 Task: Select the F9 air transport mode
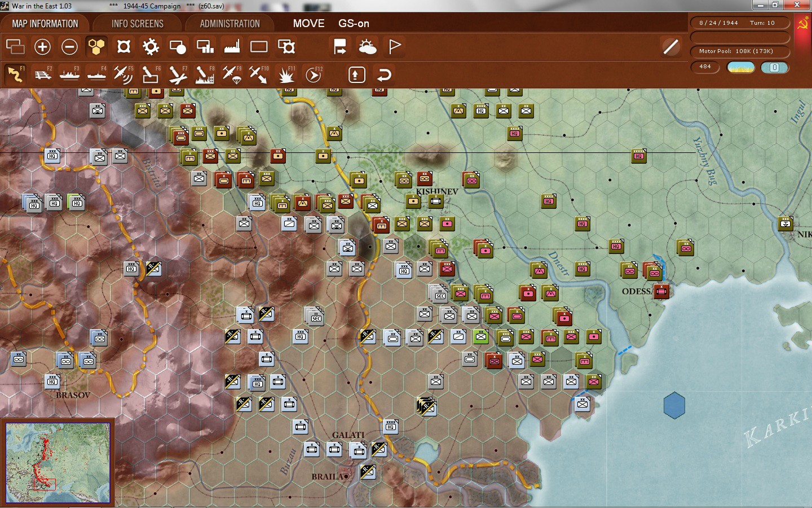(232, 74)
